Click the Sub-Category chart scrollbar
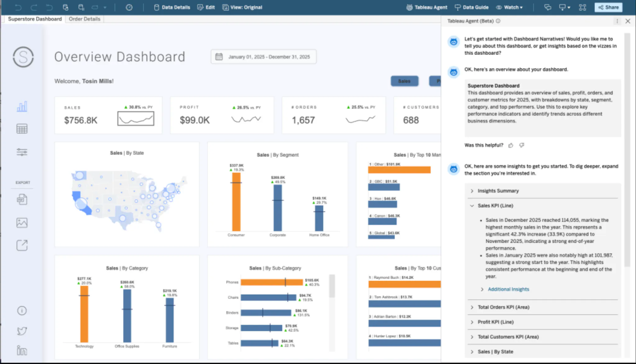Image resolution: width=636 pixels, height=364 pixels. pyautogui.click(x=332, y=286)
